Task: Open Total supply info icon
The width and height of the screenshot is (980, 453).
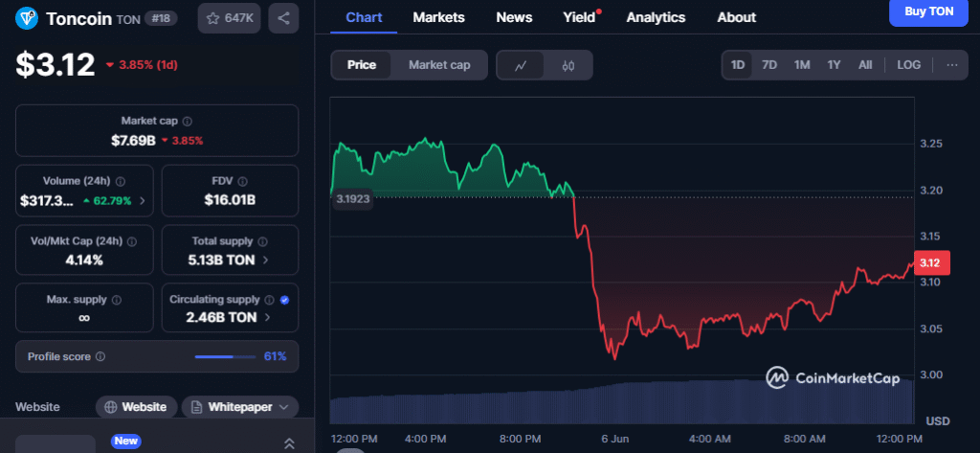Action: [262, 241]
